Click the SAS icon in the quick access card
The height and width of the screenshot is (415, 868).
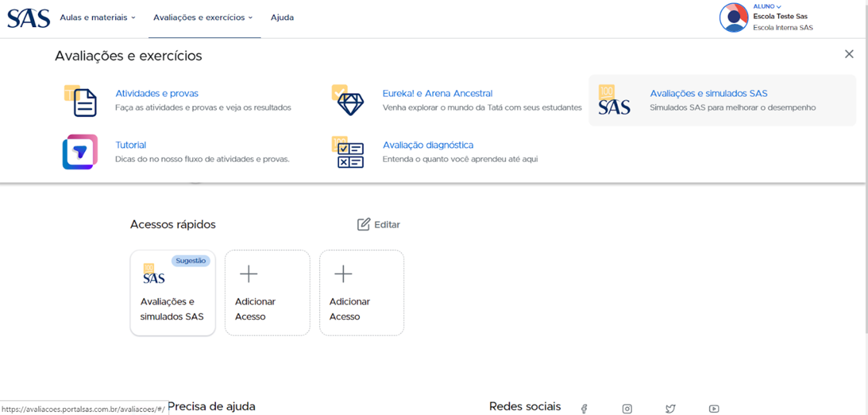154,274
